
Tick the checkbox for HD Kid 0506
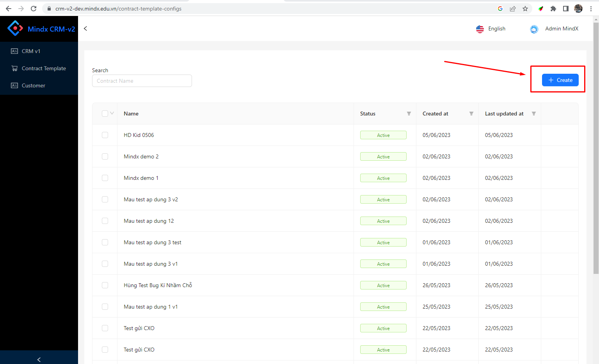pyautogui.click(x=105, y=135)
